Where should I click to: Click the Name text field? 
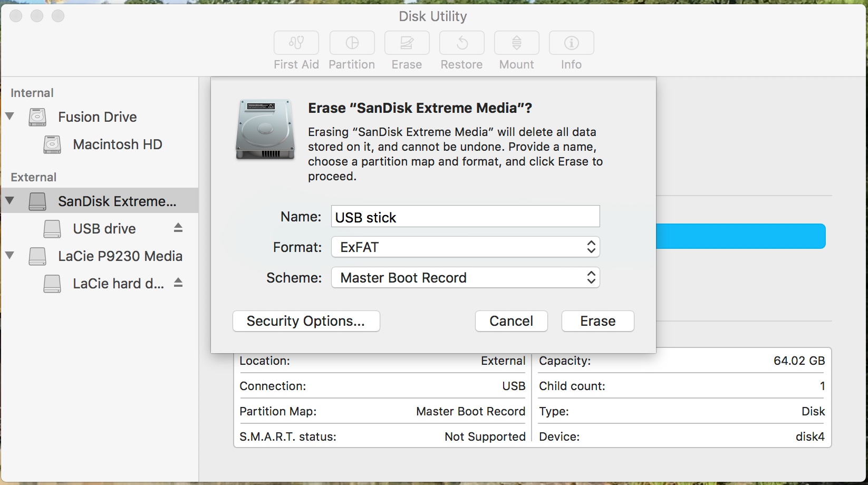click(x=465, y=217)
